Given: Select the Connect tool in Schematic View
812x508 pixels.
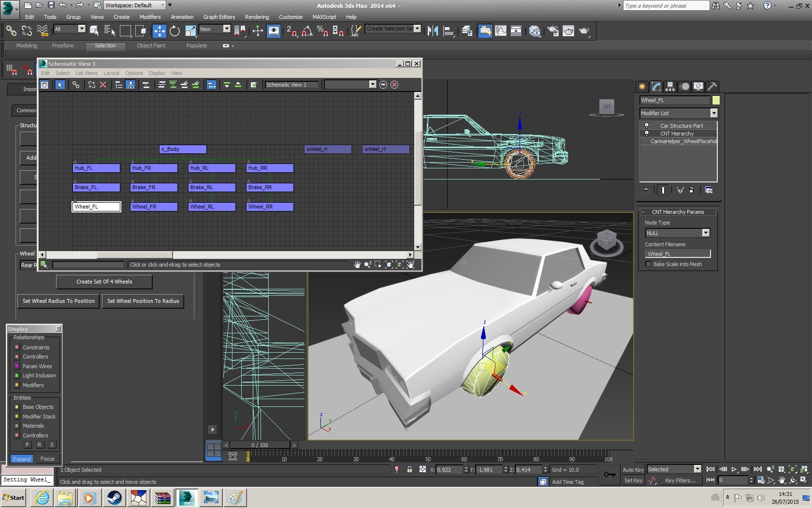Looking at the screenshot, I should coord(76,85).
